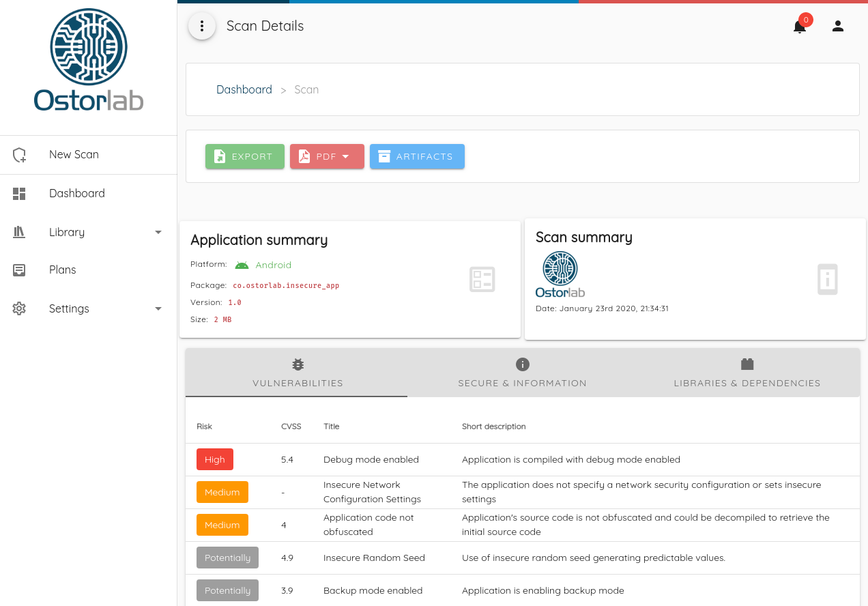Click package name co.ostorlab.insecure_app
This screenshot has height=606, width=868.
[286, 285]
